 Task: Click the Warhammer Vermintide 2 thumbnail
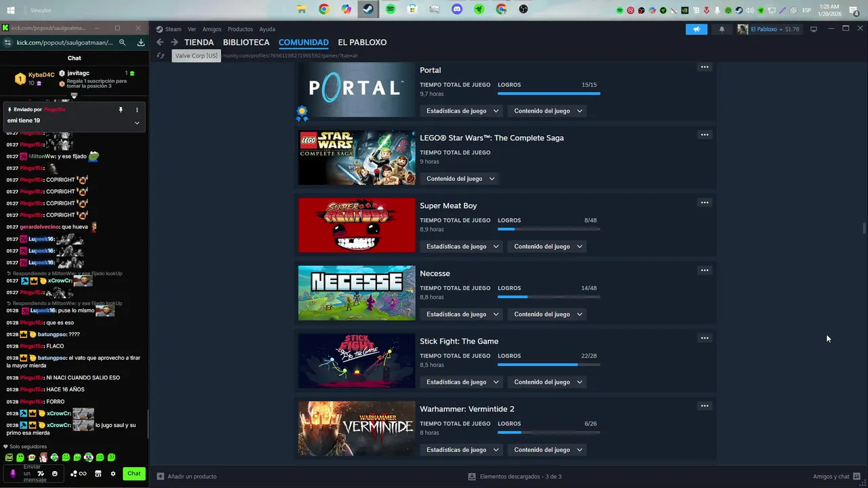pos(357,428)
